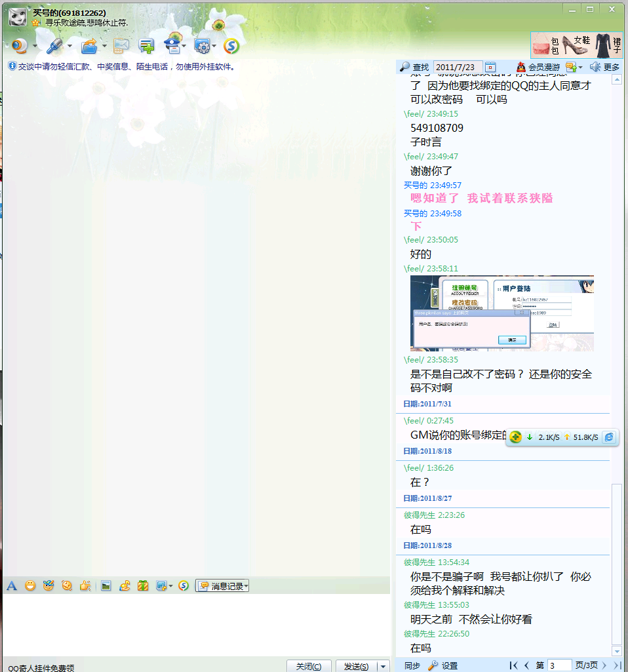Click the send file folder icon
Screen dimensions: 628x672
(x=88, y=46)
